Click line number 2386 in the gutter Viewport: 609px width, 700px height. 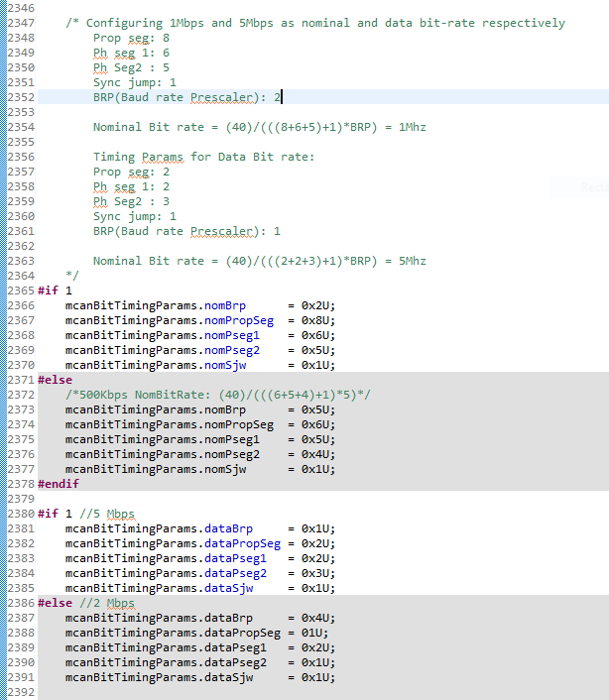21,603
